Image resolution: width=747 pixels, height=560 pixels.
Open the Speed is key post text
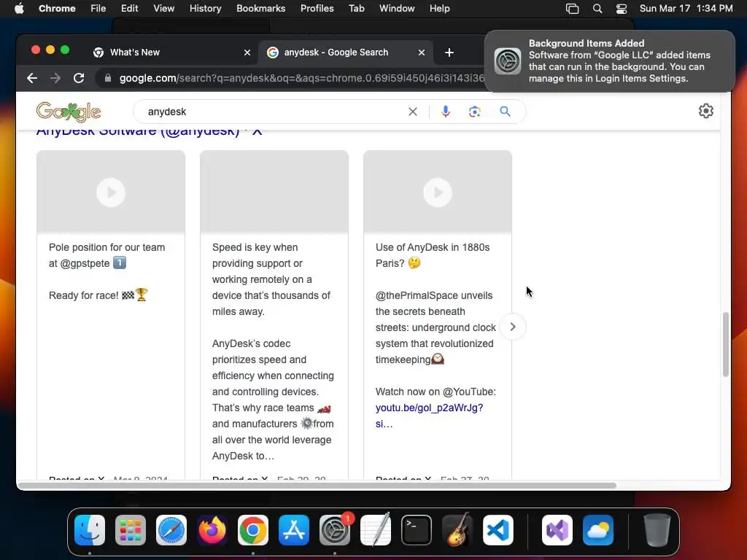273,351
